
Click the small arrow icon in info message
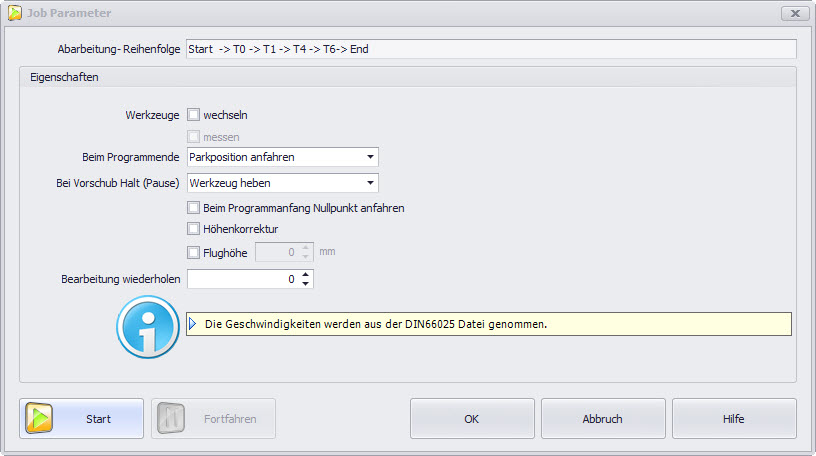click(194, 324)
